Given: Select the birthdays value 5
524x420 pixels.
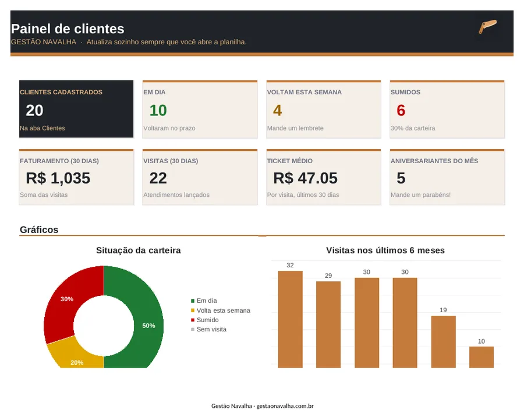Looking at the screenshot, I should pyautogui.click(x=401, y=178).
